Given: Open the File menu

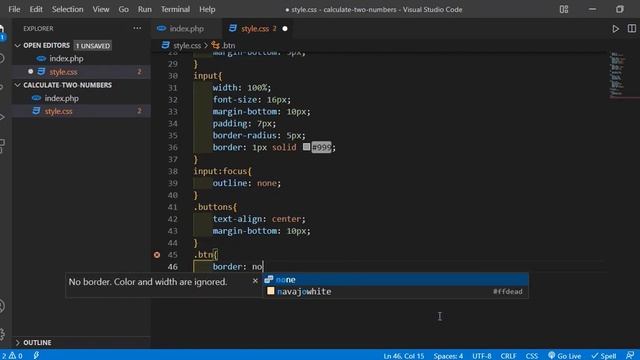Looking at the screenshot, I should coord(14,9).
